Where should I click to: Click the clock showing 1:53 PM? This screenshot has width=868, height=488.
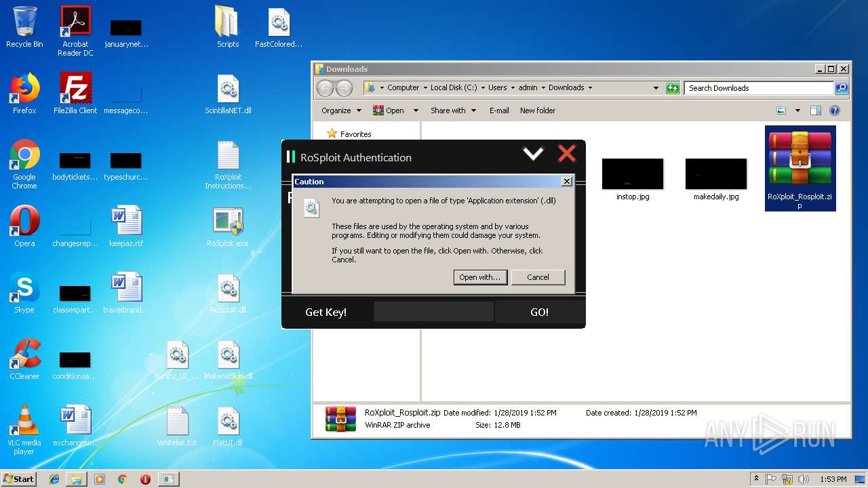833,479
